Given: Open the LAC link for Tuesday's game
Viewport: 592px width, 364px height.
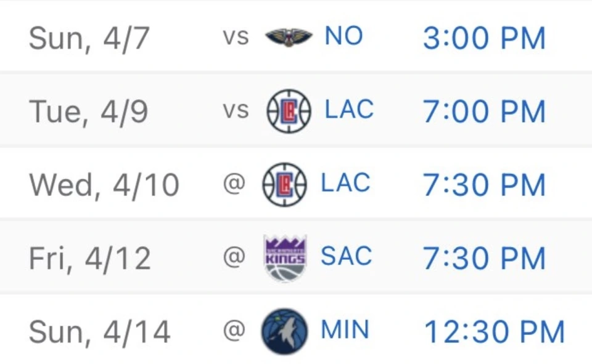Looking at the screenshot, I should (349, 110).
